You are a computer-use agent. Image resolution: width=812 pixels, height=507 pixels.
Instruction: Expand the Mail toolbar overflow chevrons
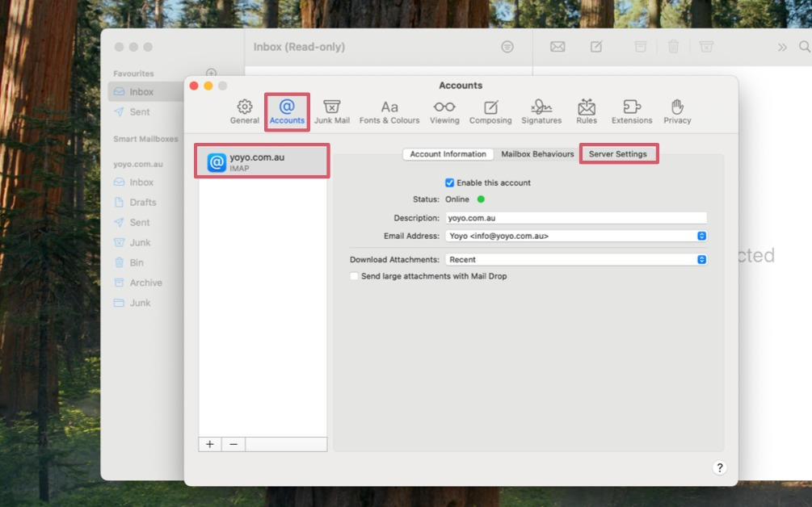[782, 47]
